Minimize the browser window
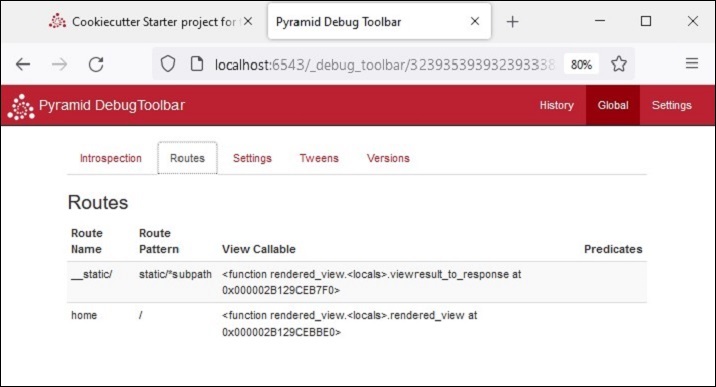Screen dimensions: 716x387 (x=600, y=21)
